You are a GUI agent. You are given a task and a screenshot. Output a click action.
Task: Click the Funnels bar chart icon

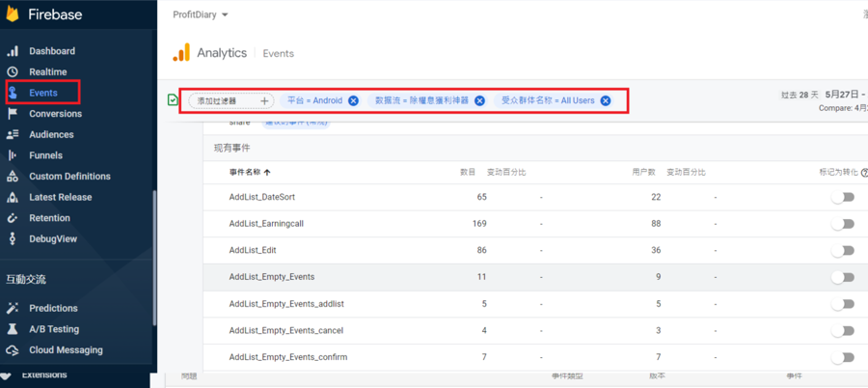pyautogui.click(x=13, y=155)
